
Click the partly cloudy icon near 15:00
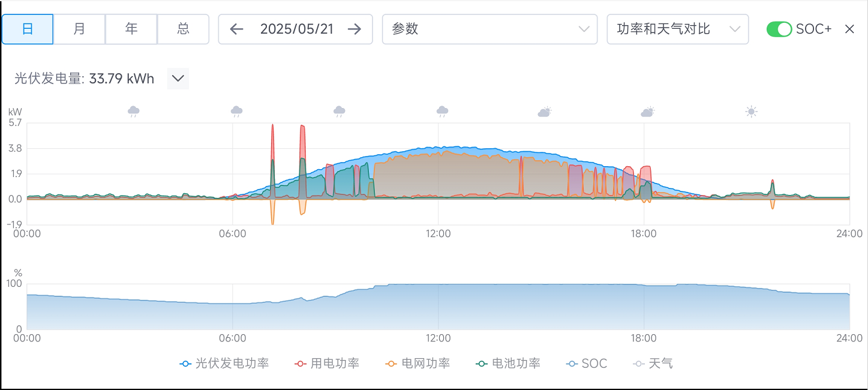click(545, 112)
